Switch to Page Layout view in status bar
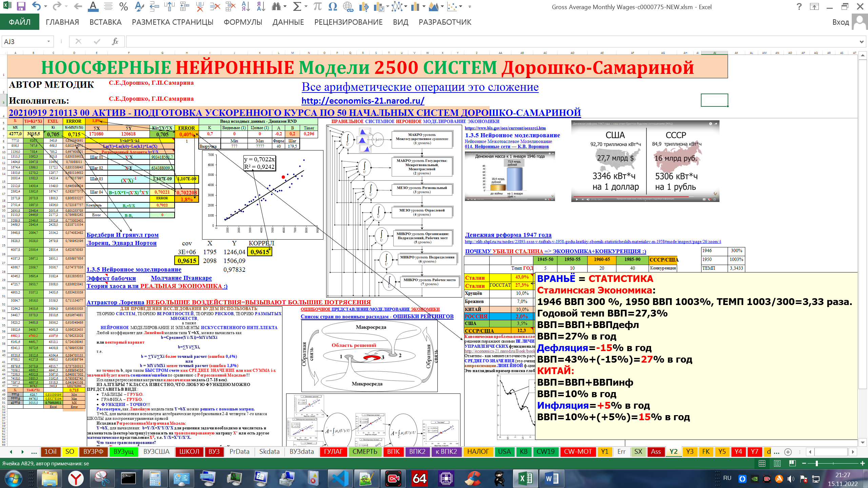Image resolution: width=868 pixels, height=488 pixels. click(x=777, y=463)
